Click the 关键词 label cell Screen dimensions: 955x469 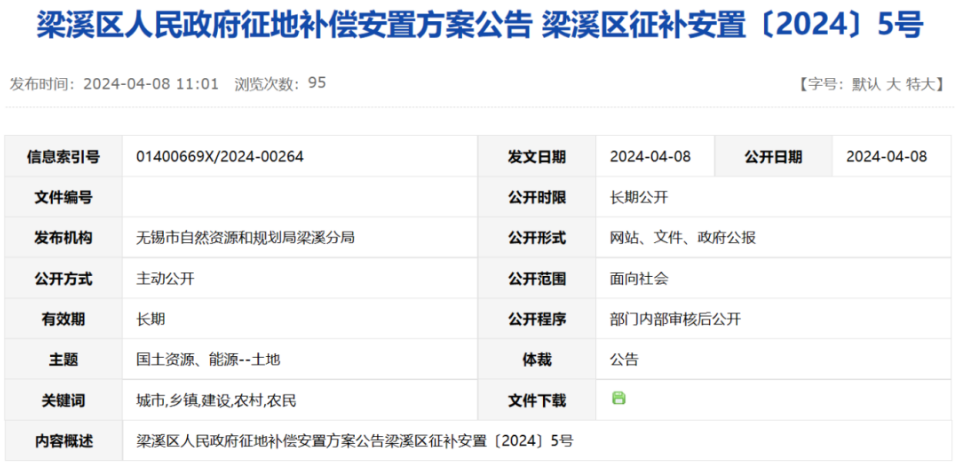(x=63, y=400)
